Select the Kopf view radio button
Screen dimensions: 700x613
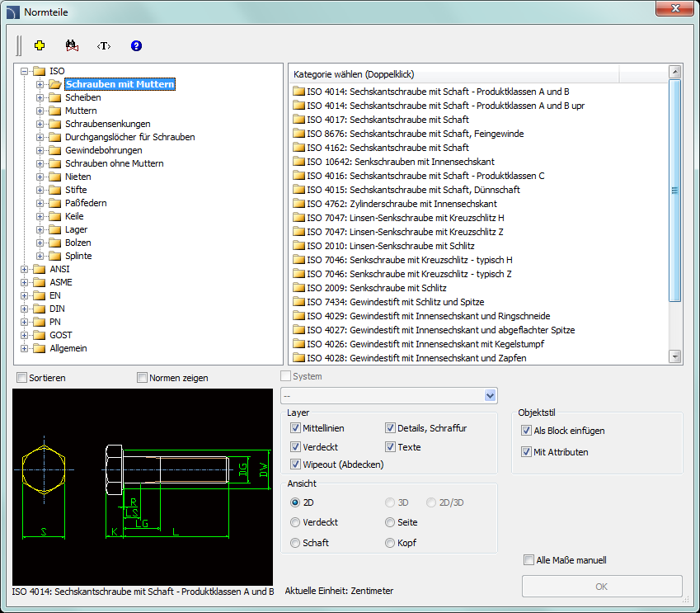(x=390, y=543)
